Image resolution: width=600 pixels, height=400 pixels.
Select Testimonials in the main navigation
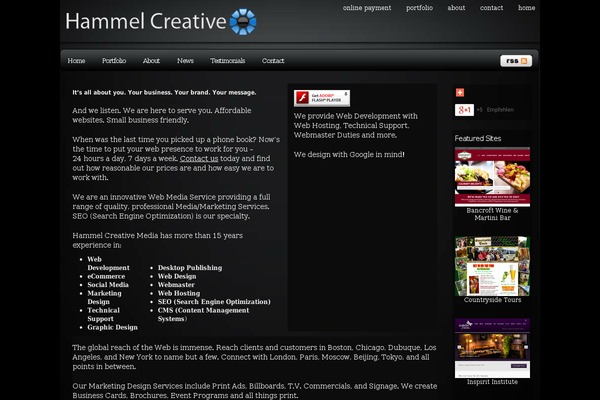click(x=227, y=60)
